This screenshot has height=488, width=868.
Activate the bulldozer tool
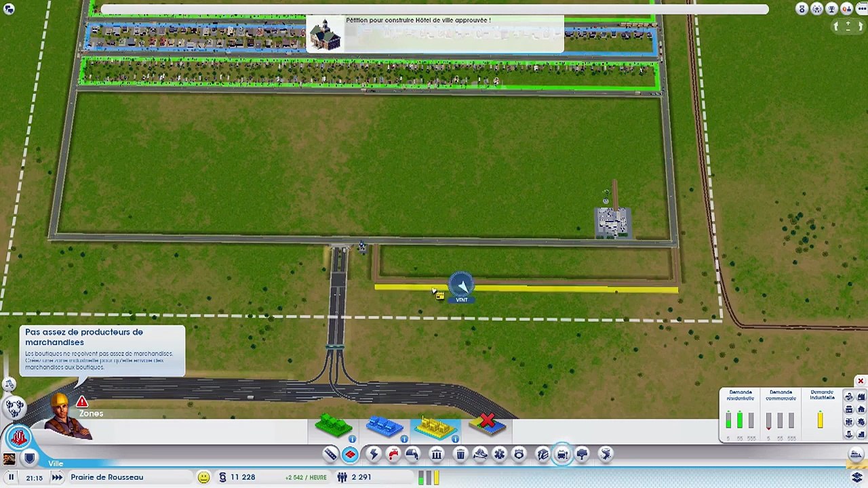pos(856,454)
